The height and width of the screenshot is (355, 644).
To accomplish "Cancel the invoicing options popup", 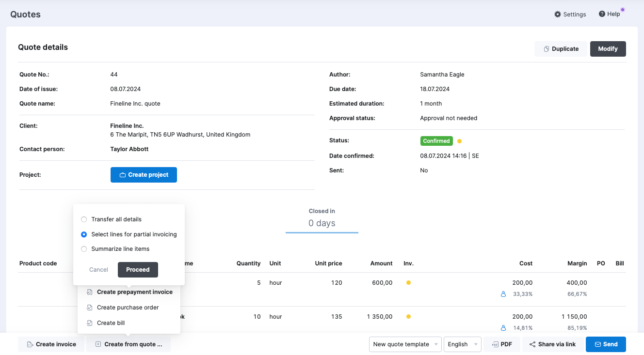I will tap(98, 270).
